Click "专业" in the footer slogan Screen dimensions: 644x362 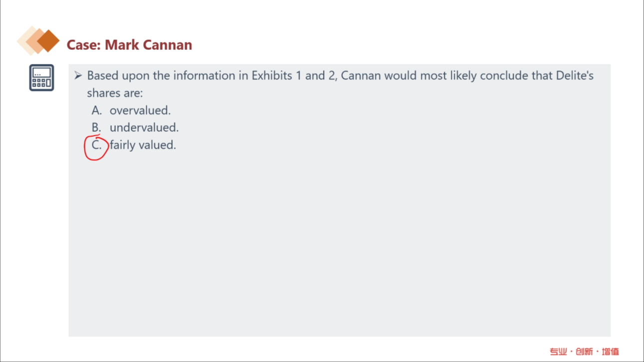tap(558, 352)
